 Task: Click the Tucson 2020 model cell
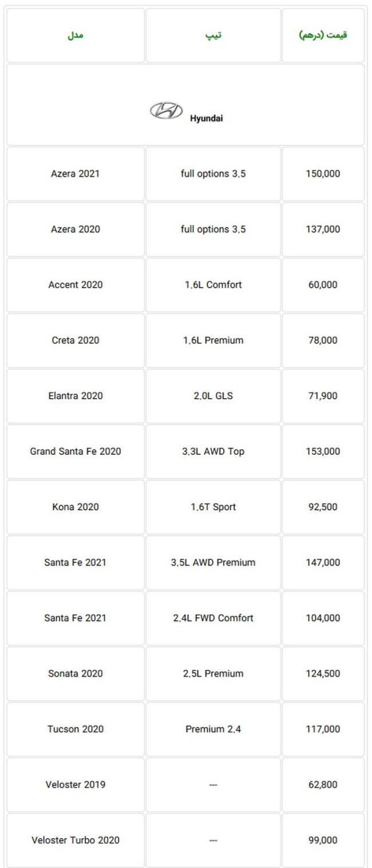[76, 729]
